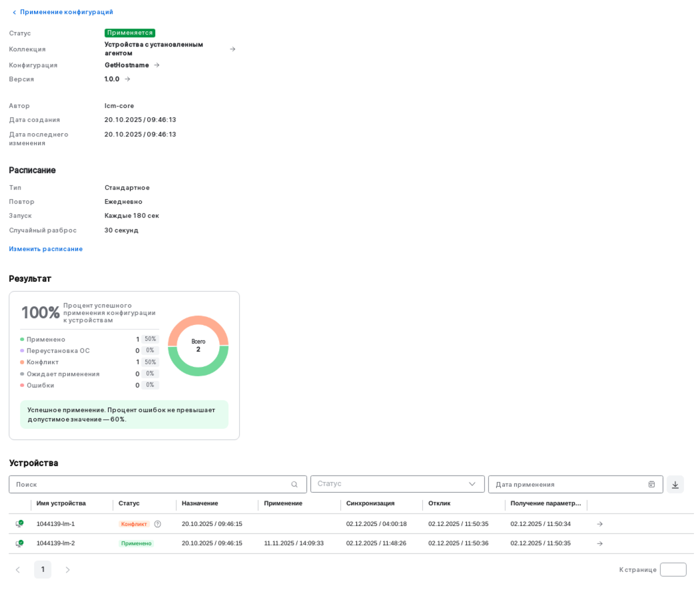
Task: Click the Конфликт status badge
Action: pos(134,524)
